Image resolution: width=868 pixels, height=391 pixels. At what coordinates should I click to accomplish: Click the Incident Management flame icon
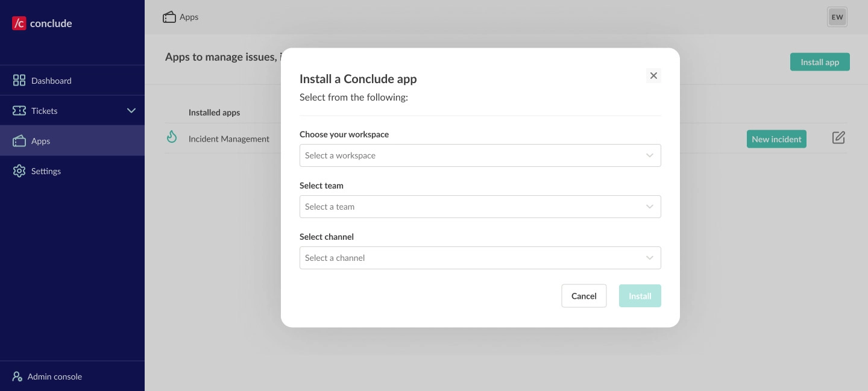coord(172,138)
